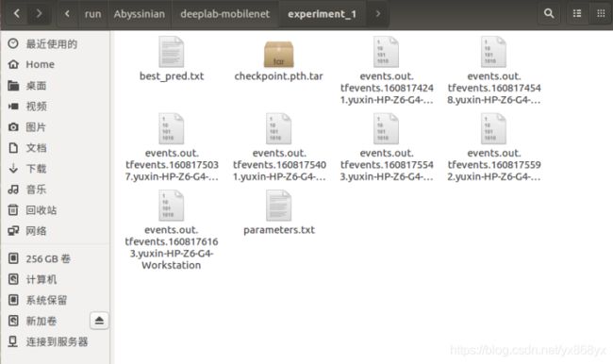Open 最近使用的 recent files
613x364 pixels.
(55, 43)
